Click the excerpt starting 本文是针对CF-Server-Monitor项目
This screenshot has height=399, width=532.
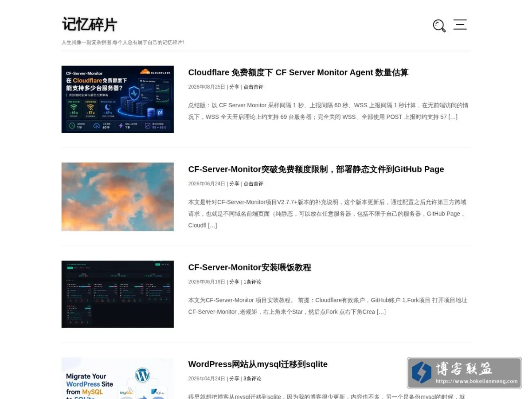point(328,214)
